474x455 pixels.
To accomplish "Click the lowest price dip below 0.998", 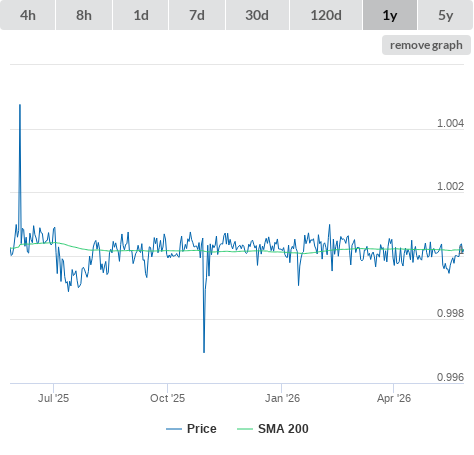I will (x=204, y=351).
